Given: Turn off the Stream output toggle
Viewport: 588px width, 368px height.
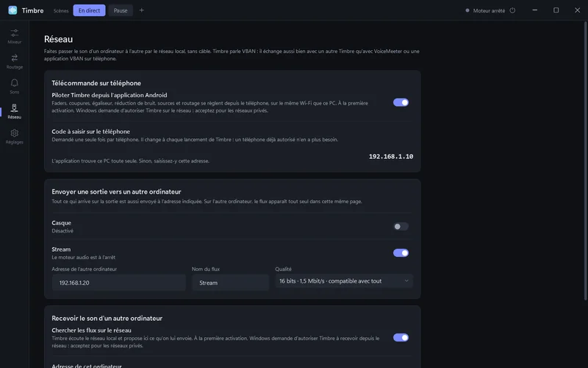Looking at the screenshot, I should coord(401,252).
